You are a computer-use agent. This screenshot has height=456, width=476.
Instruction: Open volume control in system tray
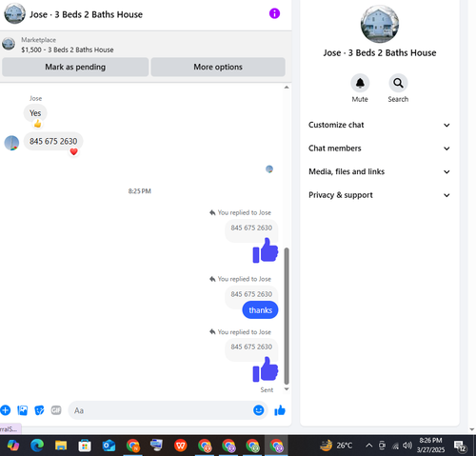[407, 446]
